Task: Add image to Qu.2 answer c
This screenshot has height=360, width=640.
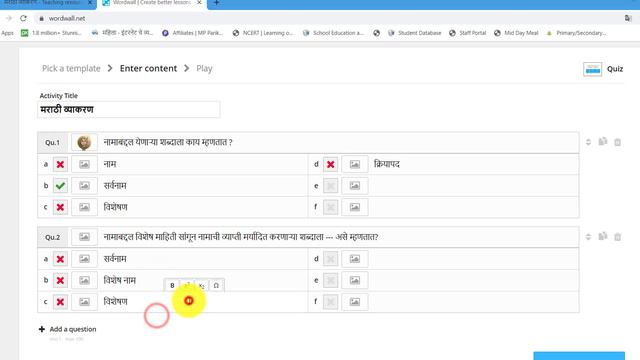Action: (84, 302)
